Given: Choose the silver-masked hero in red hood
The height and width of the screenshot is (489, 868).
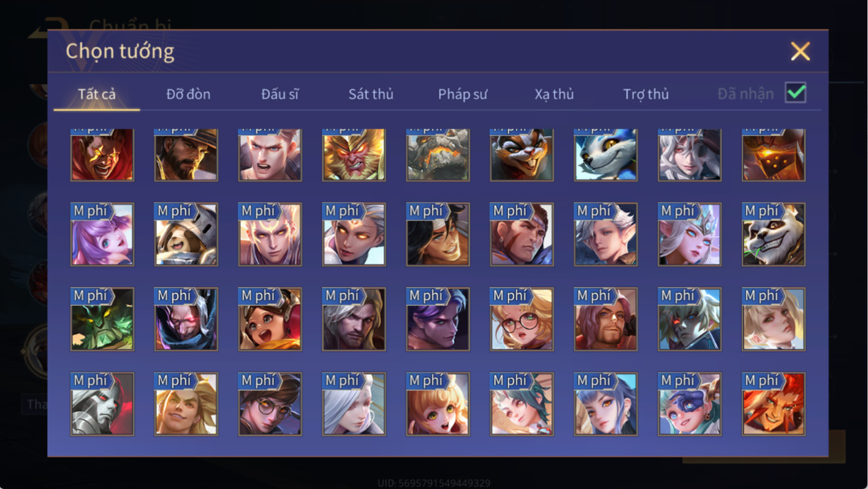Looking at the screenshot, I should 102,404.
